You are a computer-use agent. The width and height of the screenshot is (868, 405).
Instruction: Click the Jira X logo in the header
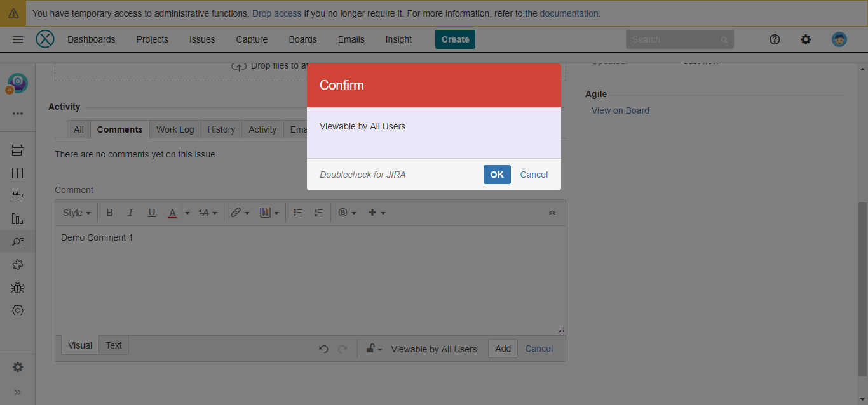click(x=45, y=39)
